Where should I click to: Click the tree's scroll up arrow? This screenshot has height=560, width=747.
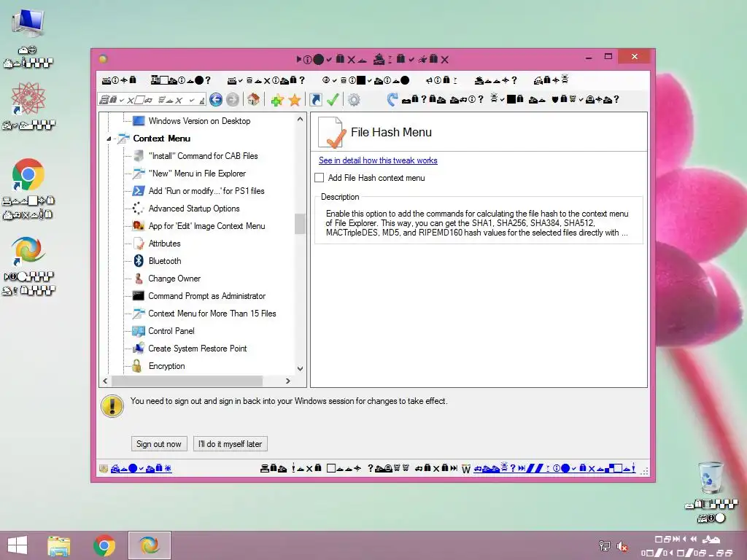coord(300,120)
